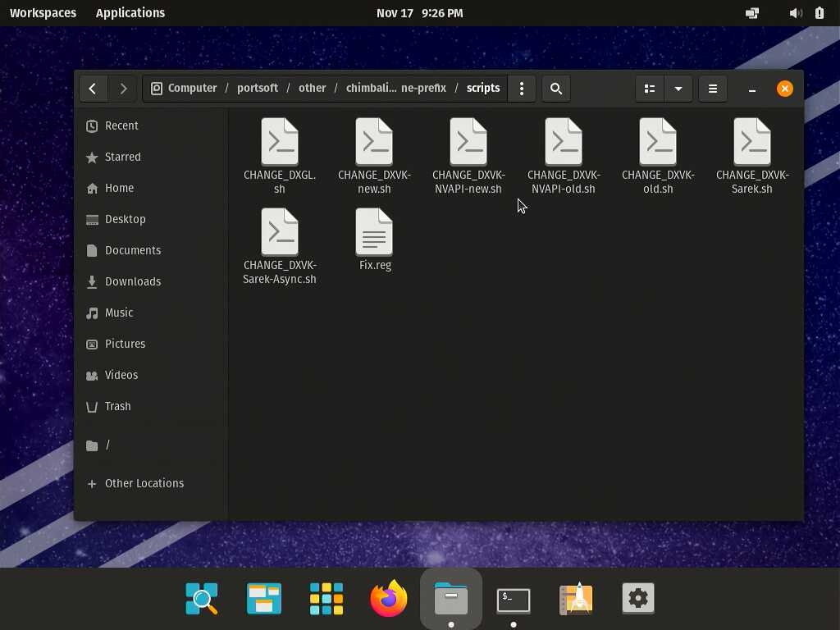The image size is (840, 630).
Task: Expand the view options dropdown arrow
Action: pyautogui.click(x=678, y=89)
